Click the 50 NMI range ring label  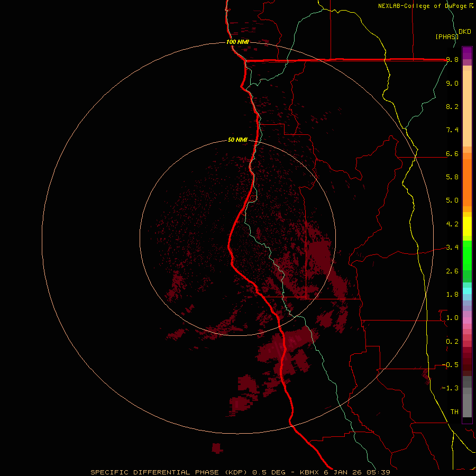tap(237, 140)
